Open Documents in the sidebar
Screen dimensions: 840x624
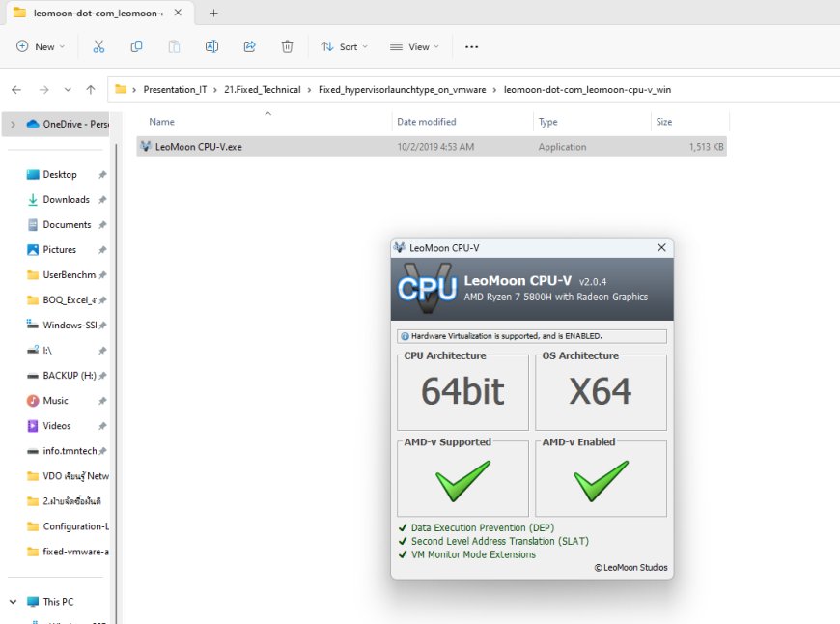[x=67, y=225]
